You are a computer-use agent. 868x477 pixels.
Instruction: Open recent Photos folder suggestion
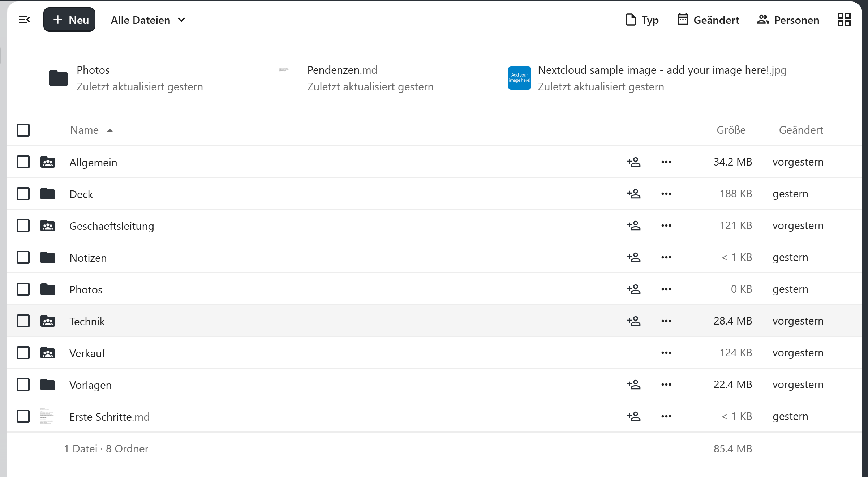[125, 78]
